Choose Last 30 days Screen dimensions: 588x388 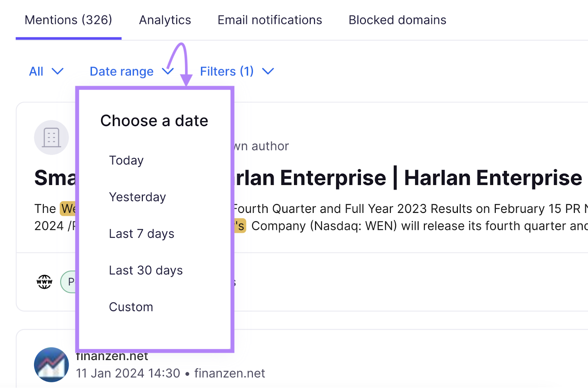pos(146,270)
